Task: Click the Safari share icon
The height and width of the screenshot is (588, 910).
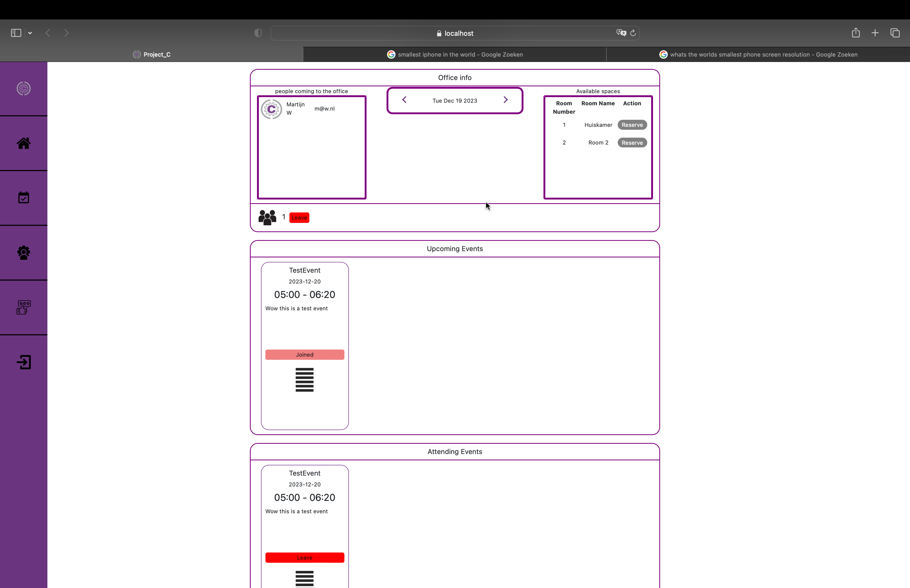Action: point(856,33)
